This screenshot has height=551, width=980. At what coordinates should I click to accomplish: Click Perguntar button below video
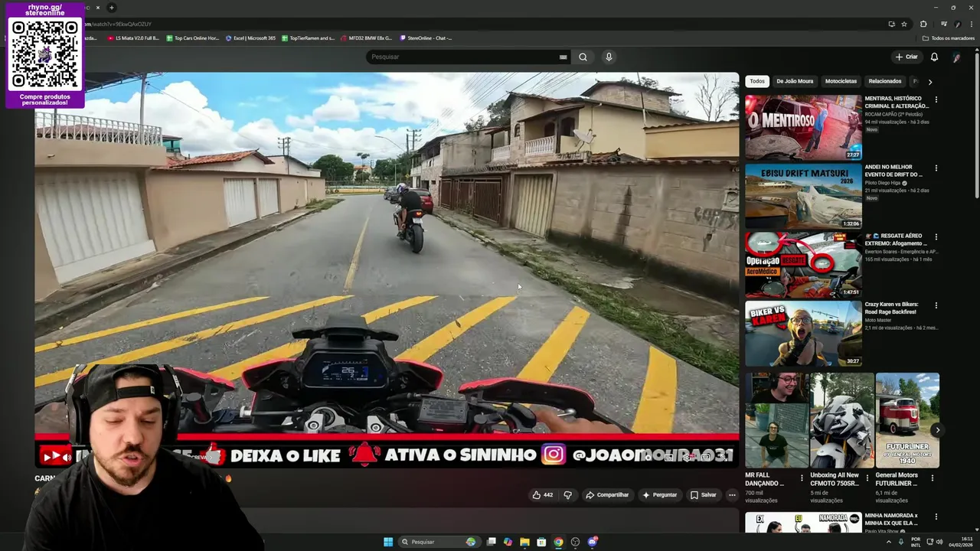[660, 495]
